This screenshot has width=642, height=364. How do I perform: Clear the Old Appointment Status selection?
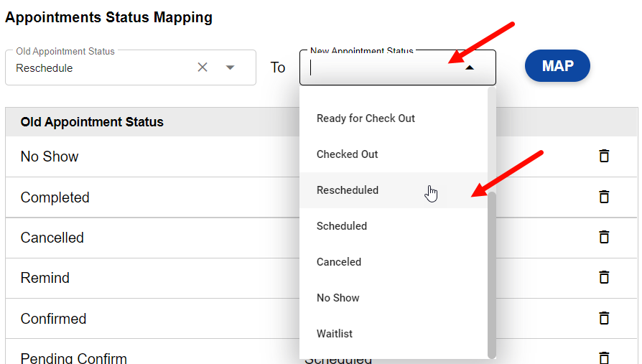coord(203,67)
